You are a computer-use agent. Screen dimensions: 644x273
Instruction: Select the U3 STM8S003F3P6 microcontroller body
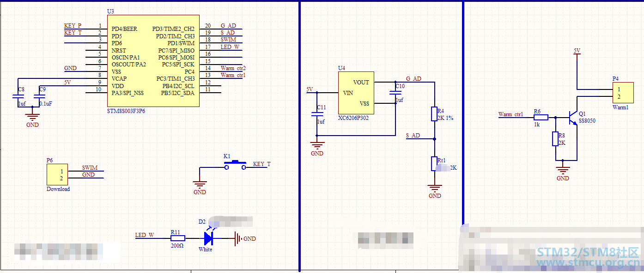pos(153,61)
